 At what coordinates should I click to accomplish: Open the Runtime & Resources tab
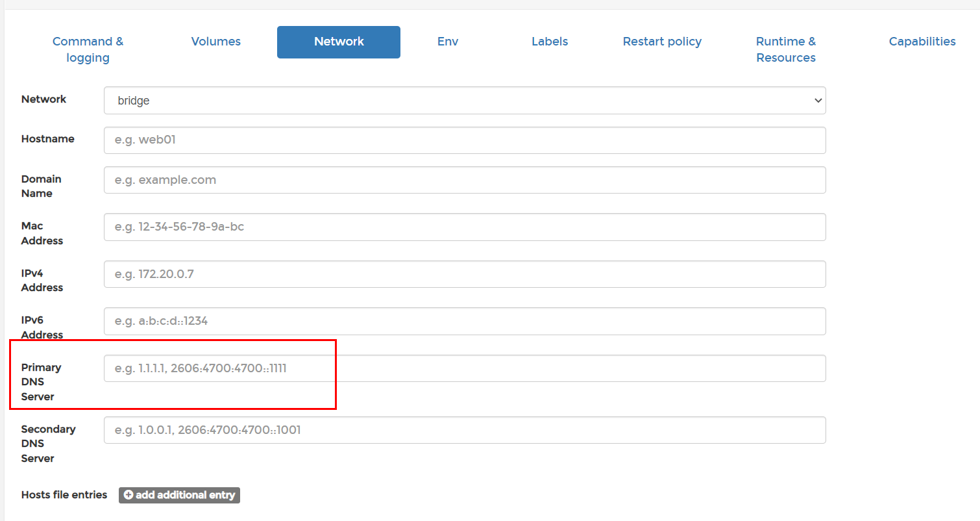tap(785, 49)
